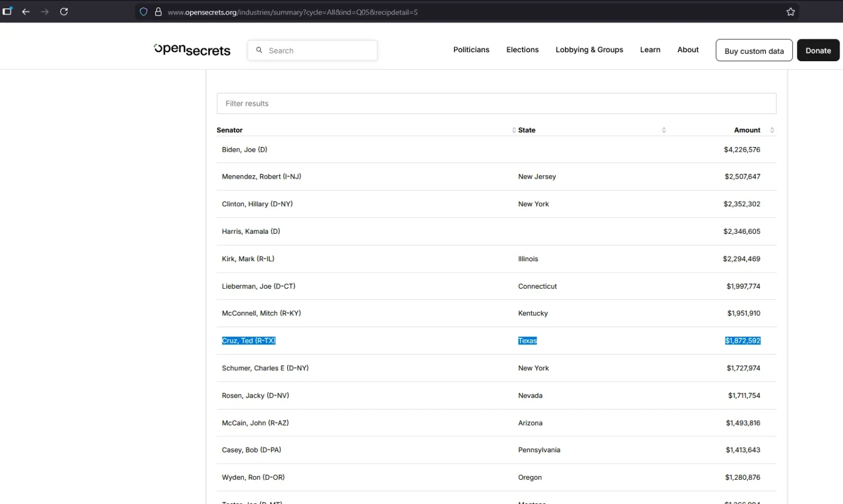Click amount $2,507,647

point(742,176)
